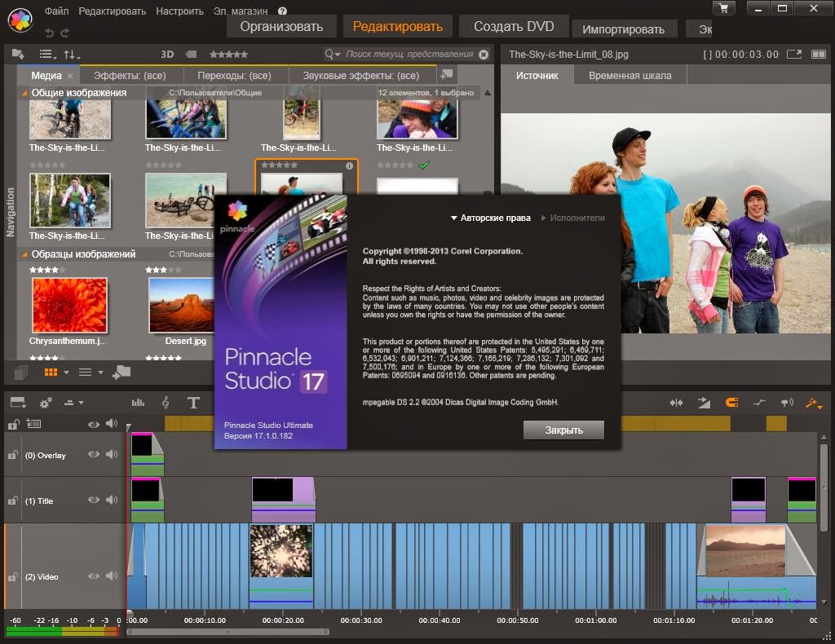Toggle lock on all tracks header
Viewport: 835px width, 644px height.
(13, 424)
